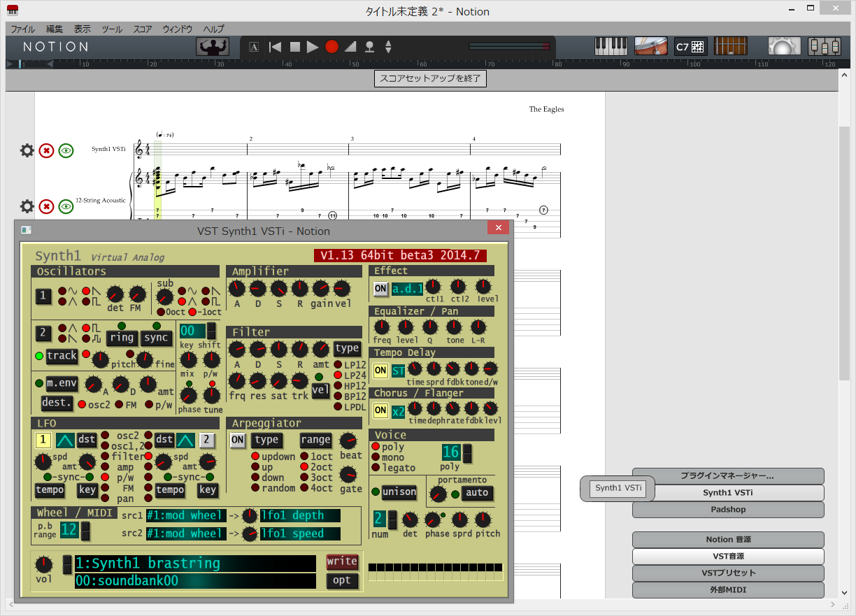The width and height of the screenshot is (856, 616).
Task: Click the プラグインマネージャー button
Action: [728, 476]
